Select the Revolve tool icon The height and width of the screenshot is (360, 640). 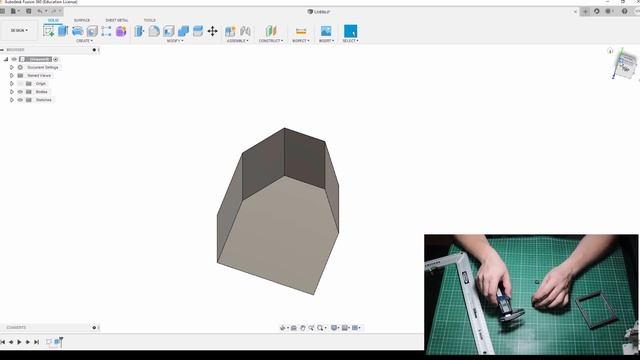pos(78,31)
